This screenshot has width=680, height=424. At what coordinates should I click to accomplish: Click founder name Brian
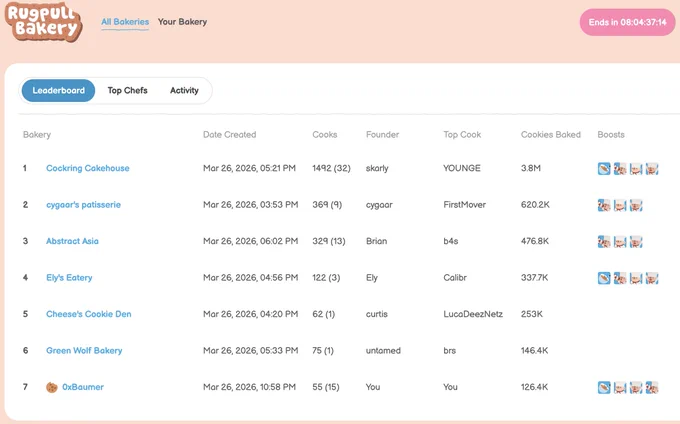click(x=376, y=241)
